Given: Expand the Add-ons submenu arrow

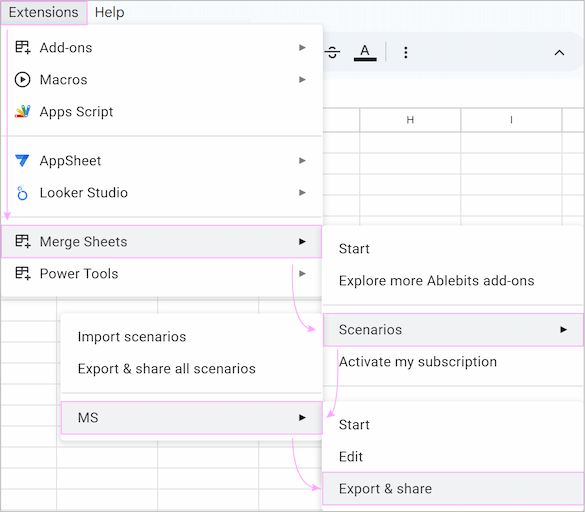Looking at the screenshot, I should pyautogui.click(x=302, y=47).
